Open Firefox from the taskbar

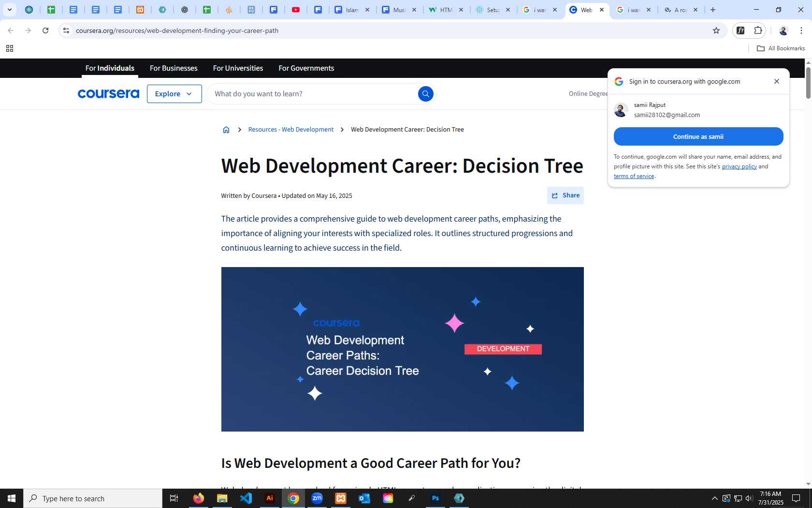198,498
